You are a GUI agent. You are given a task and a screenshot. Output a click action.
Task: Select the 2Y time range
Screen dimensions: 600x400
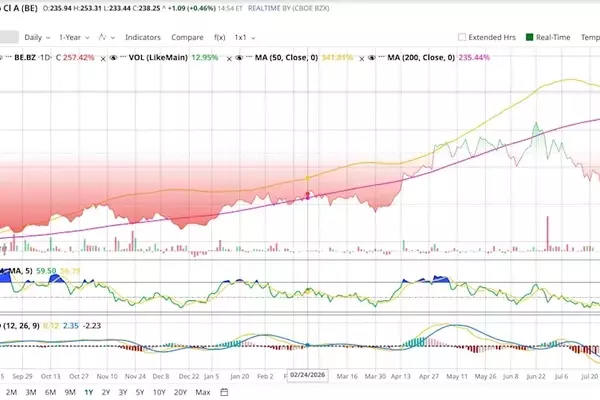pos(106,392)
